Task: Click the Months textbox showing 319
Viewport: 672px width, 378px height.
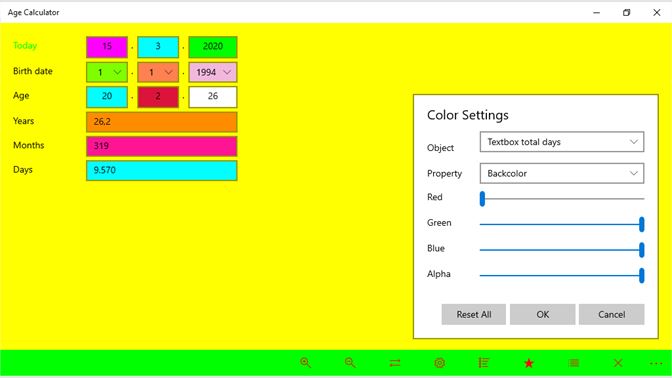Action: [x=162, y=146]
